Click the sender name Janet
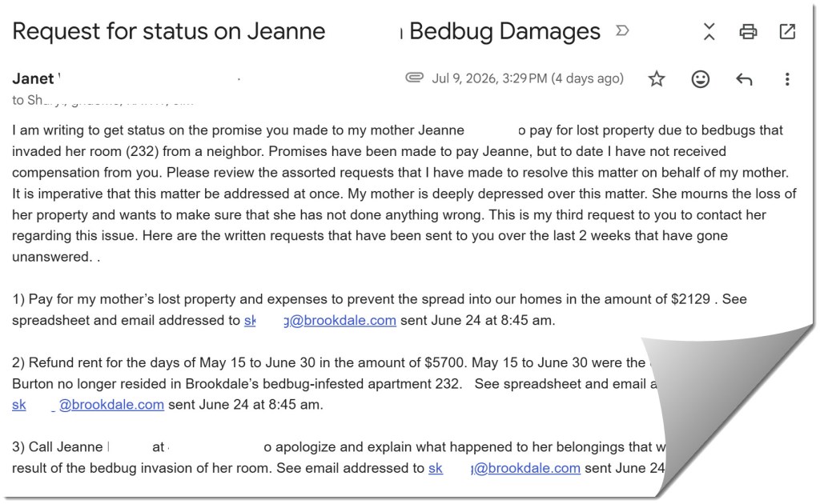 [33, 79]
